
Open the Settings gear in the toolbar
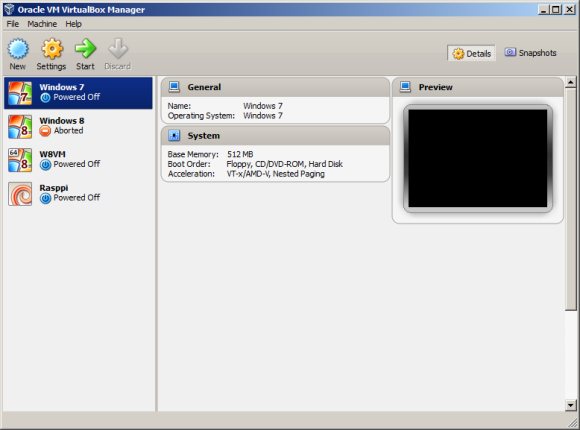coord(52,49)
